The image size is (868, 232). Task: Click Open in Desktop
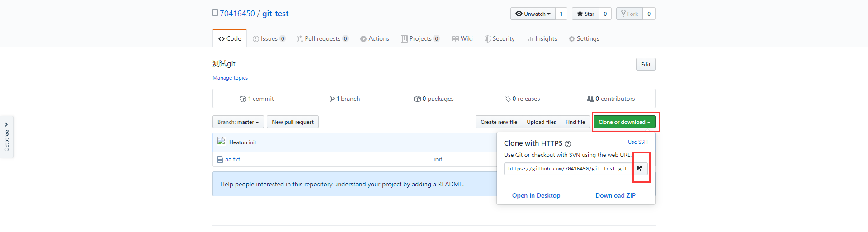(536, 196)
